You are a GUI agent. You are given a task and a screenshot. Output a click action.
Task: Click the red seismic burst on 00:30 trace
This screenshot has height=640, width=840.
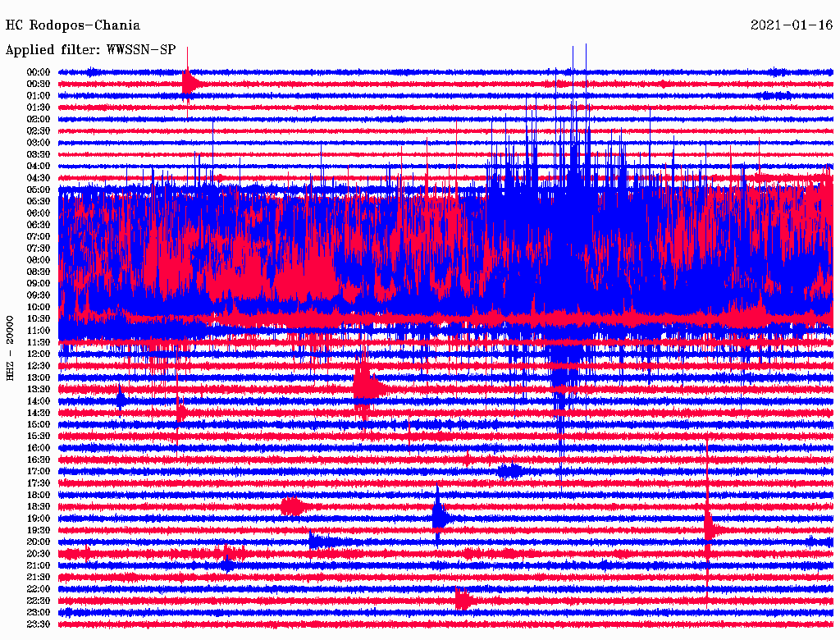pos(189,83)
